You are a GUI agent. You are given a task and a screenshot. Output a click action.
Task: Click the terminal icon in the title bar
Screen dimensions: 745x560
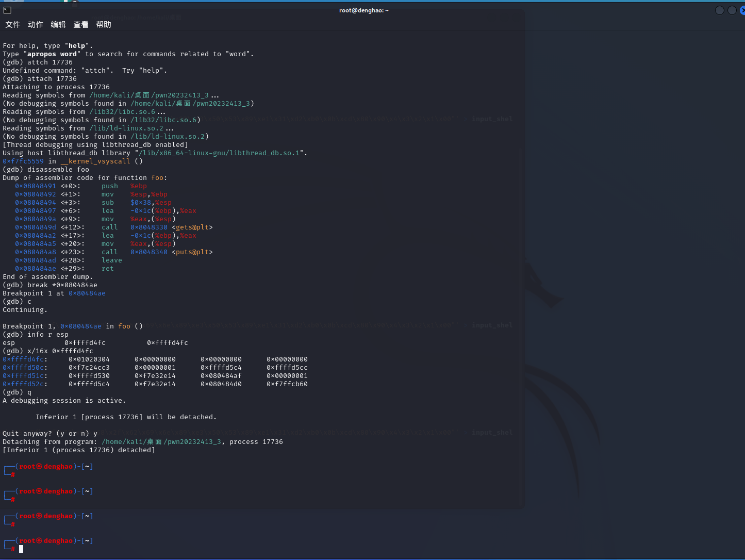(7, 10)
